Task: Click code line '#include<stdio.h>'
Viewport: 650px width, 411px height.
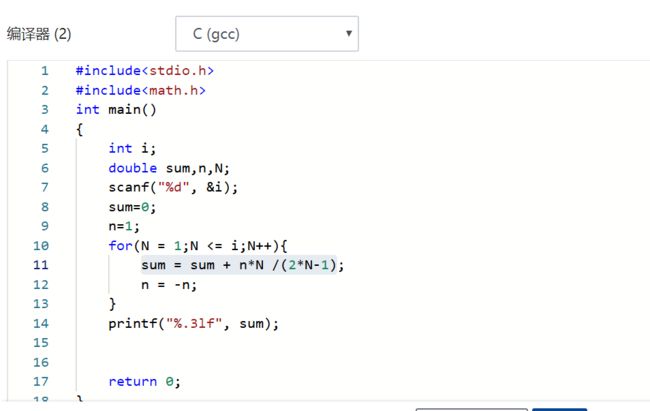Action: coord(145,71)
